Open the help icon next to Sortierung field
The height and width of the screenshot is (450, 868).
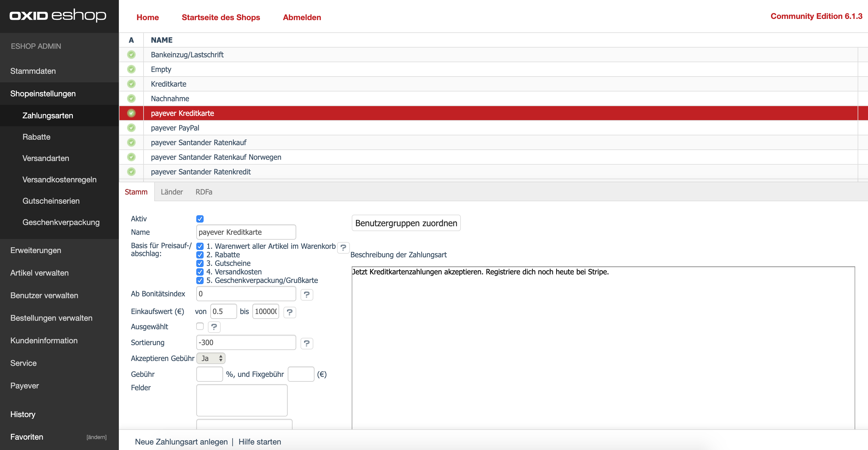307,343
